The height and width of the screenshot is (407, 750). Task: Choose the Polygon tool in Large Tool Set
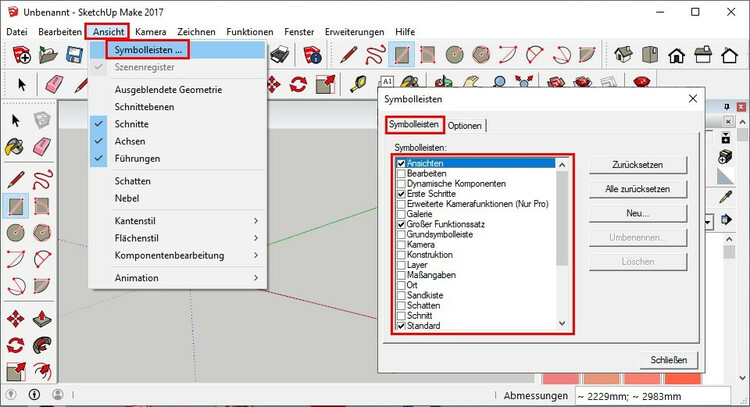42,233
